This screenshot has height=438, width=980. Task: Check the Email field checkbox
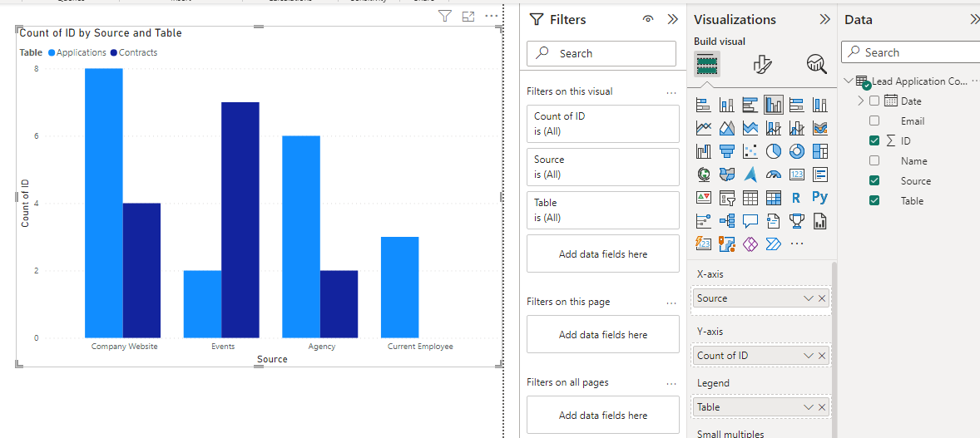click(874, 121)
